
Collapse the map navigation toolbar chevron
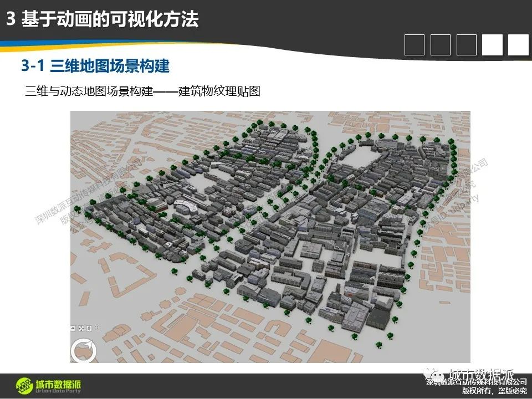[x=73, y=328]
